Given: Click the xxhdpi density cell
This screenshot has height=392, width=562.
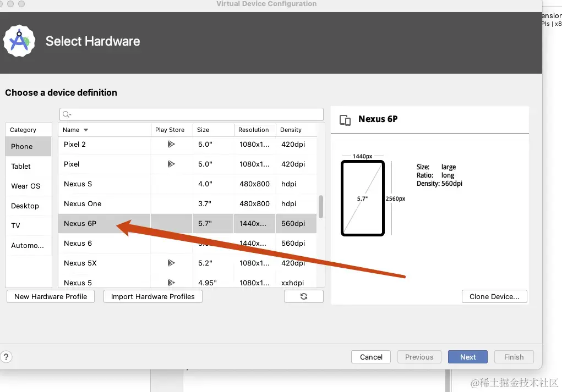Looking at the screenshot, I should pyautogui.click(x=296, y=283).
